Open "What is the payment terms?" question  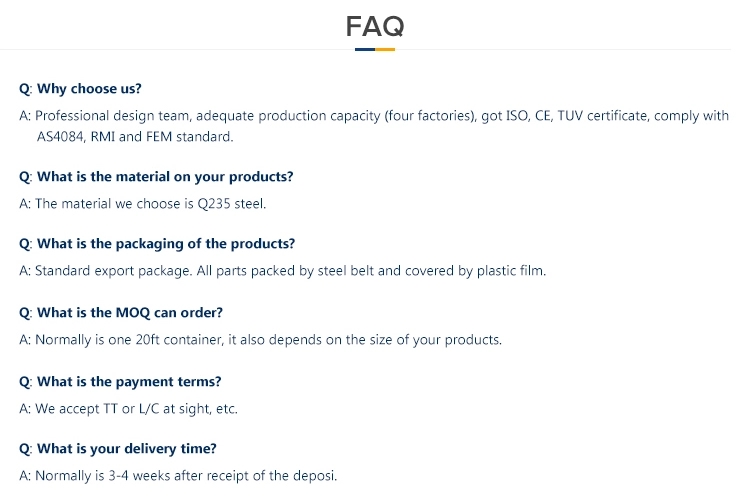(129, 381)
